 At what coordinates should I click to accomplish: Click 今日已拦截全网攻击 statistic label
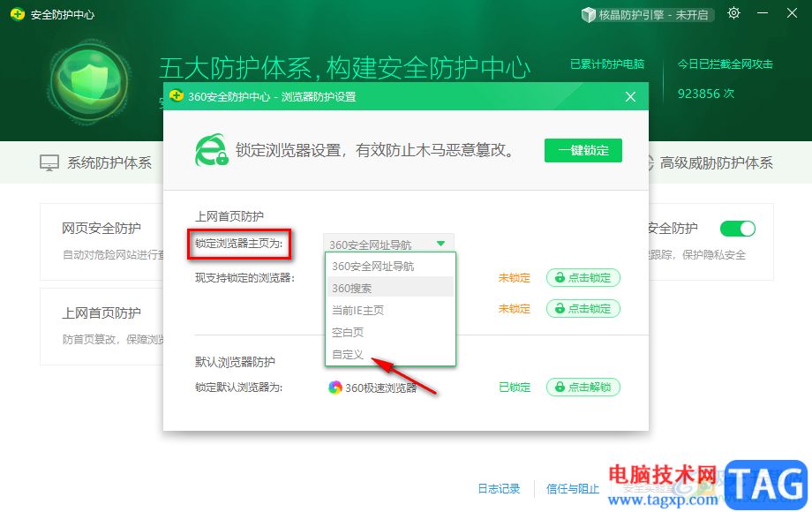coord(725,64)
